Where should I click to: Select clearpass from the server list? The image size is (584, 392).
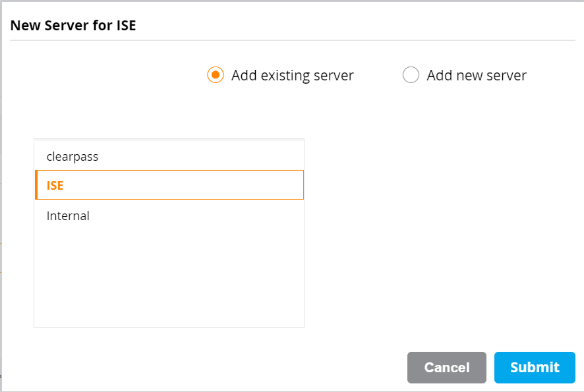[73, 156]
